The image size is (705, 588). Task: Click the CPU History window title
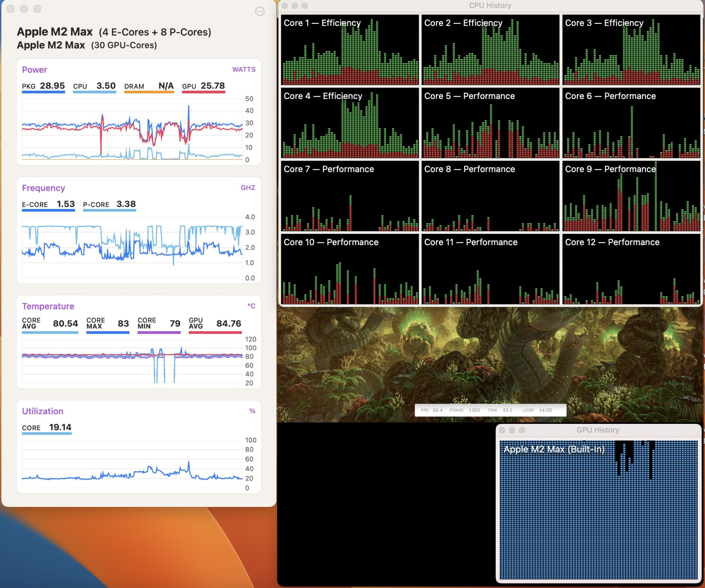coord(490,5)
